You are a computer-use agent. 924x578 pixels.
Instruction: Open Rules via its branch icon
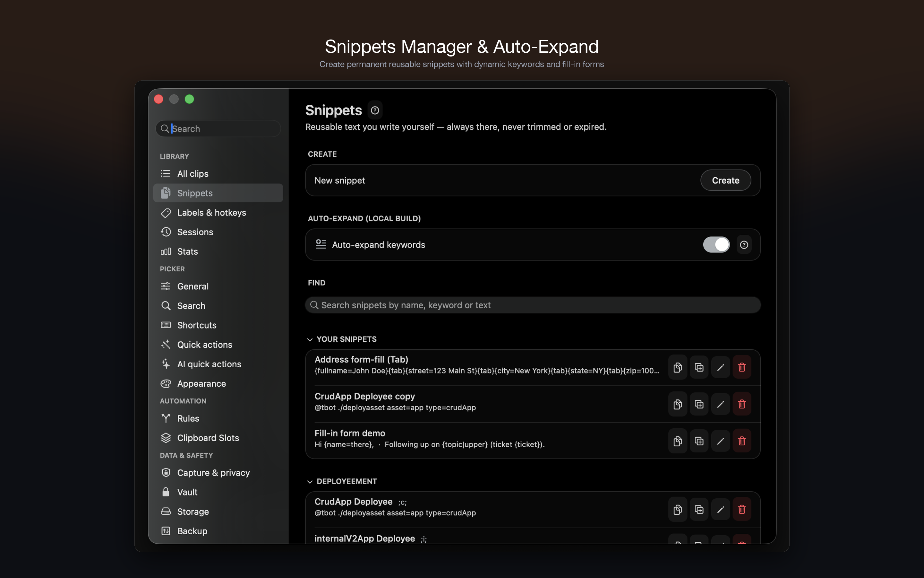(x=166, y=418)
